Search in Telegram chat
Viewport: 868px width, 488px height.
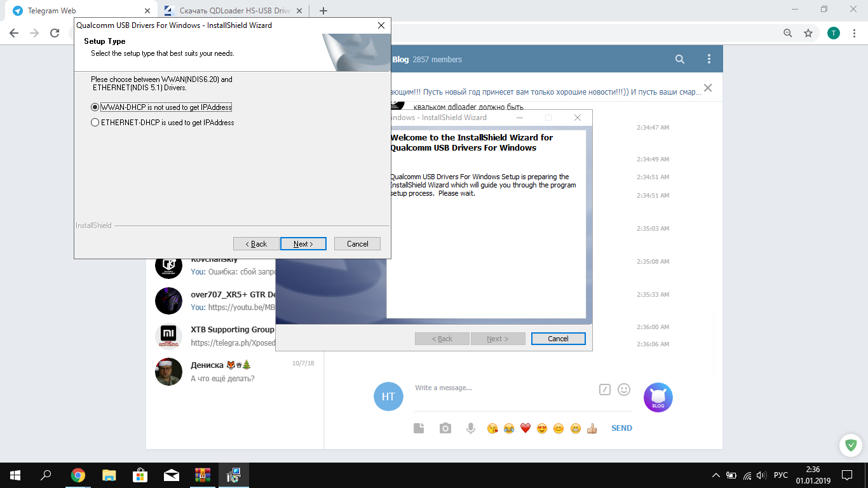coord(680,59)
